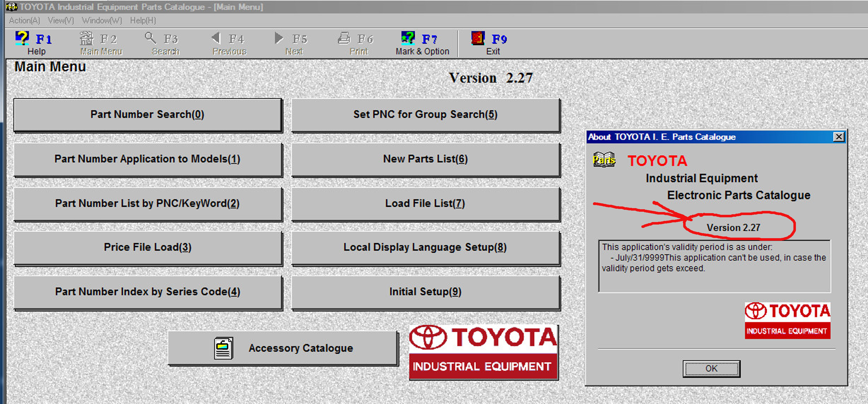Image resolution: width=868 pixels, height=404 pixels.
Task: Open F7 Mark & Option
Action: 408,38
